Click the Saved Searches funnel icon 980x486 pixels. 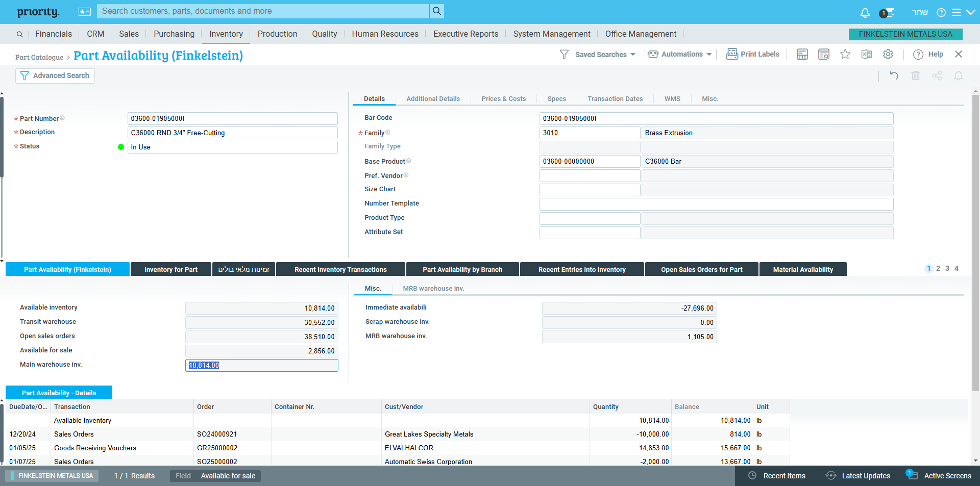564,54
